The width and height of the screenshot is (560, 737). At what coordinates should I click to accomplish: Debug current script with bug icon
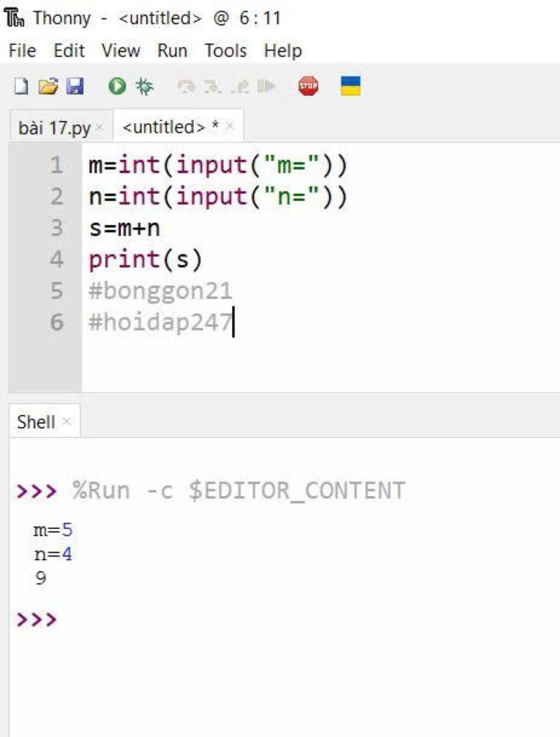[x=144, y=86]
